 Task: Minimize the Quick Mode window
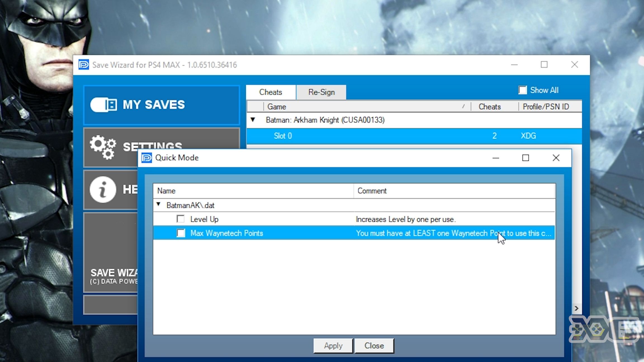pos(496,158)
